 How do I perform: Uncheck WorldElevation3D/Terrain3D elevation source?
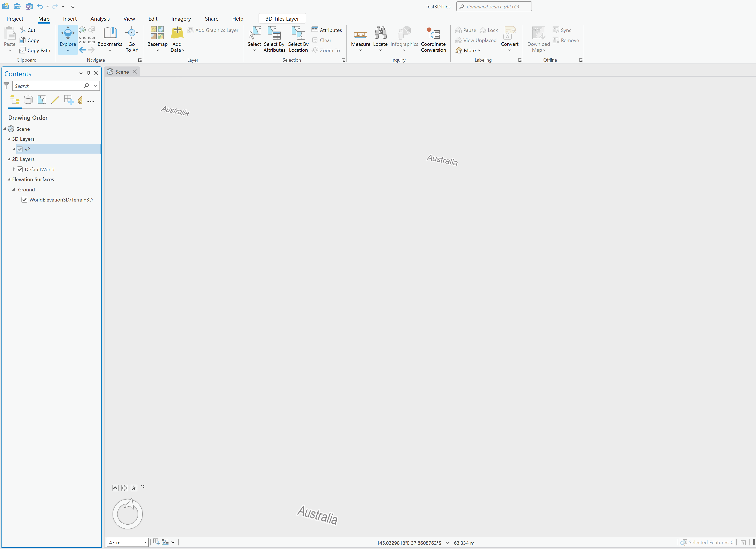tap(24, 200)
